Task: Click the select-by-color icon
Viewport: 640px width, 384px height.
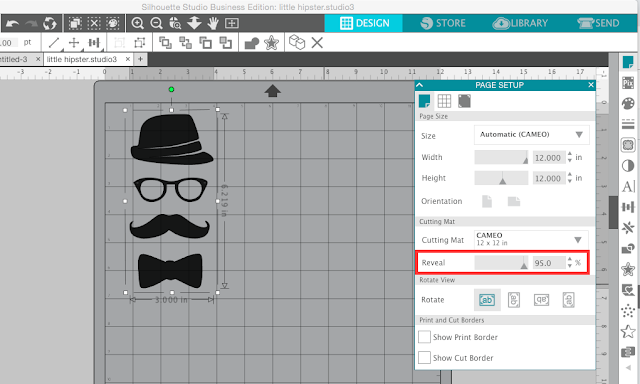Action: tap(113, 23)
